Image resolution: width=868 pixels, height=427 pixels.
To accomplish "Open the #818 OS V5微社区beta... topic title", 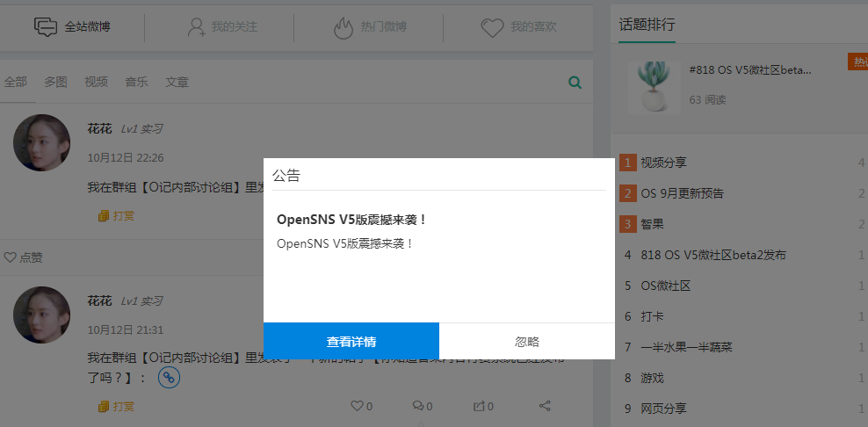I will pos(750,69).
